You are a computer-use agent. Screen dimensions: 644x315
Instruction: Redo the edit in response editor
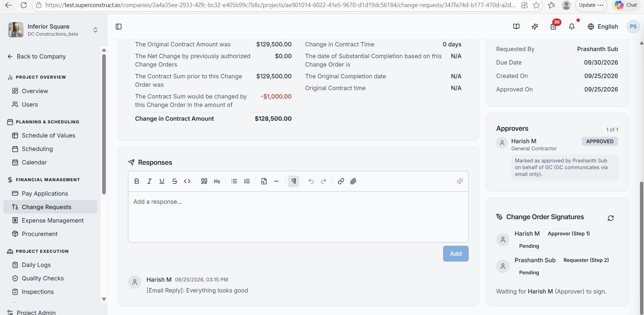tap(324, 181)
